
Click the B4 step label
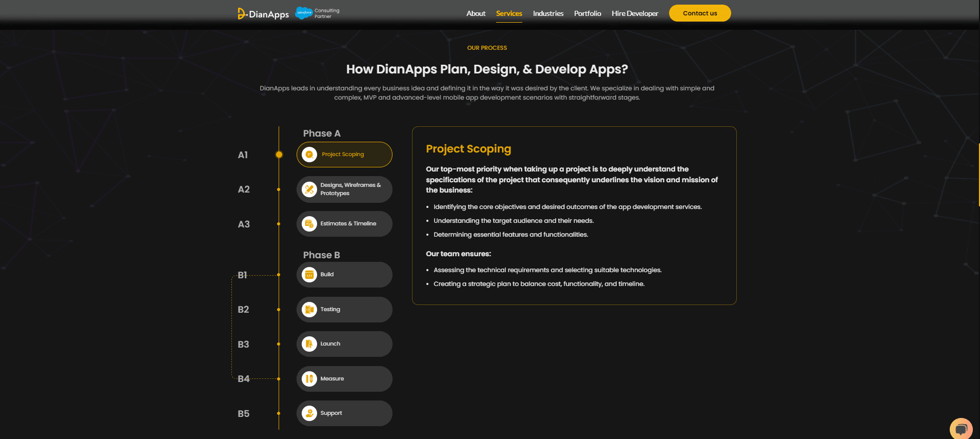[x=244, y=379]
